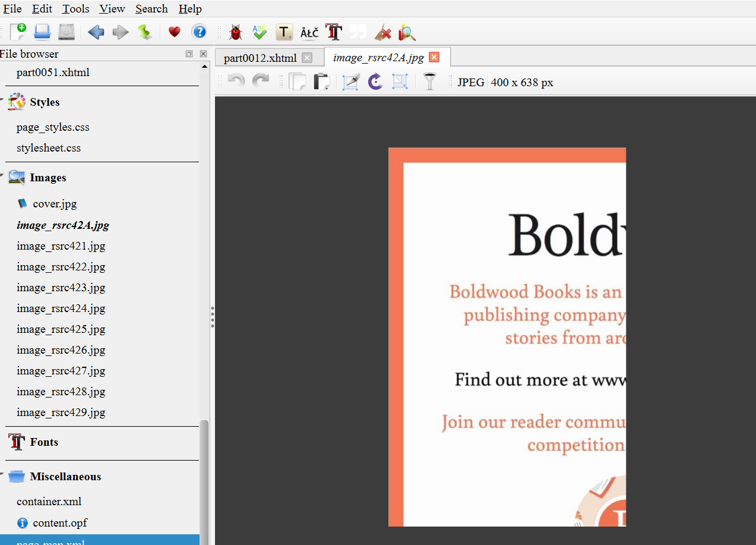756x545 pixels.
Task: Open page_styles.css
Action: click(x=53, y=127)
